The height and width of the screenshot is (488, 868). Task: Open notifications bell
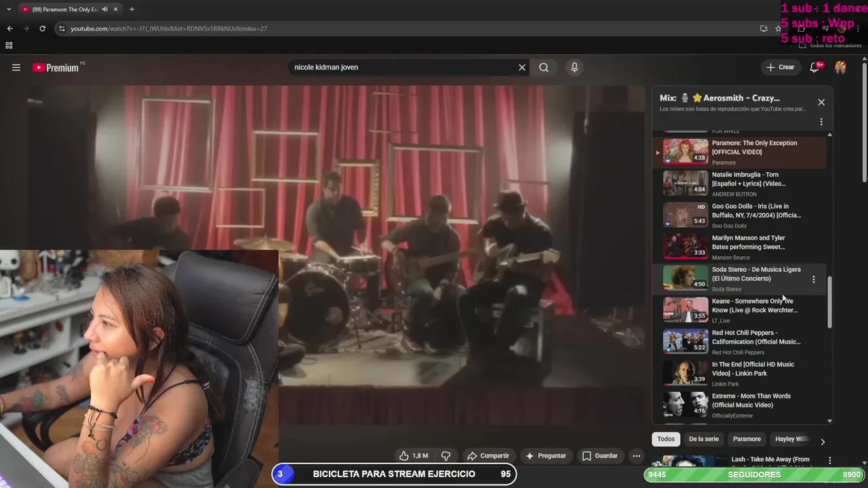[815, 68]
